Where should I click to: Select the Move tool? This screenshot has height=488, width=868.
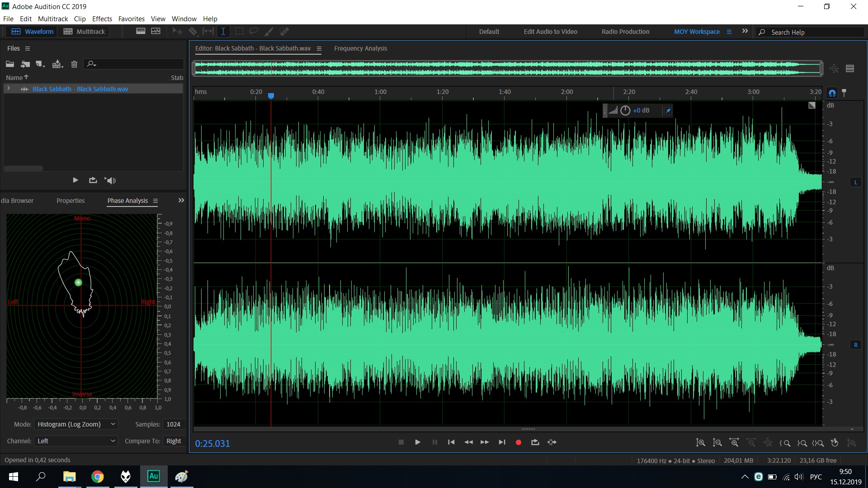point(177,31)
